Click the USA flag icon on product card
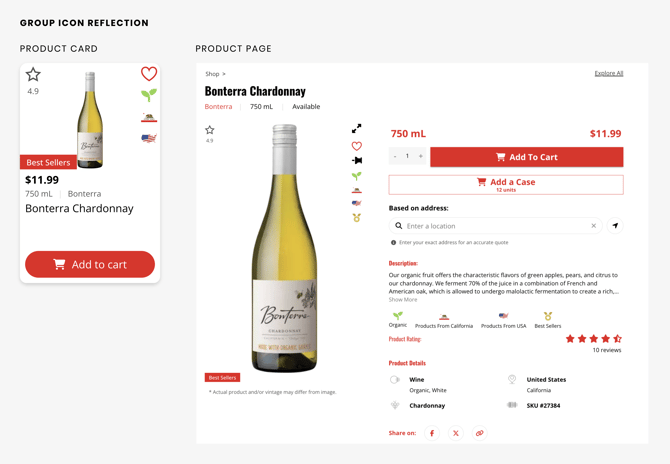 click(149, 138)
